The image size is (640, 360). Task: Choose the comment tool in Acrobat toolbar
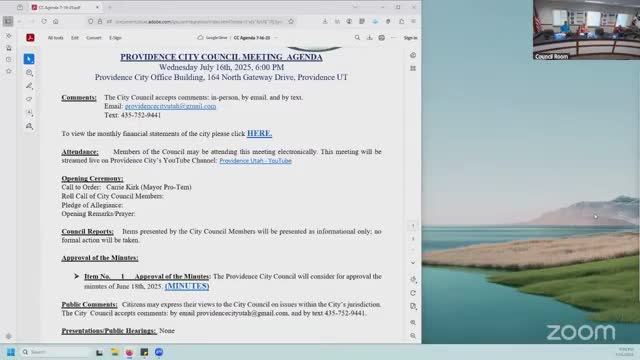click(29, 73)
